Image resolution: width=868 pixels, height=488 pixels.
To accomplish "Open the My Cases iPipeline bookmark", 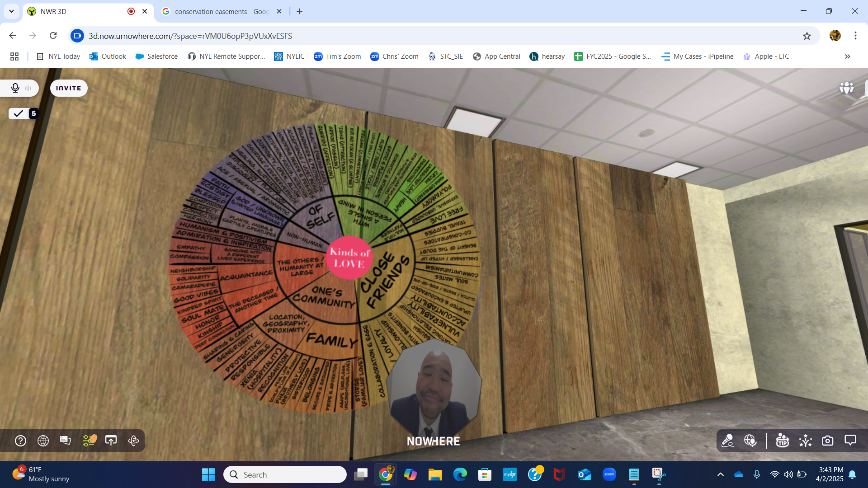I will tap(698, 56).
